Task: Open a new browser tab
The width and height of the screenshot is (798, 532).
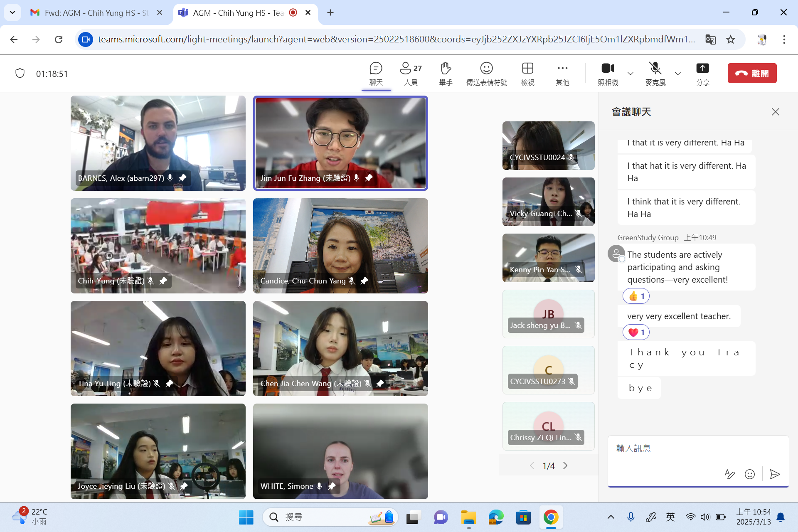Action: tap(330, 13)
